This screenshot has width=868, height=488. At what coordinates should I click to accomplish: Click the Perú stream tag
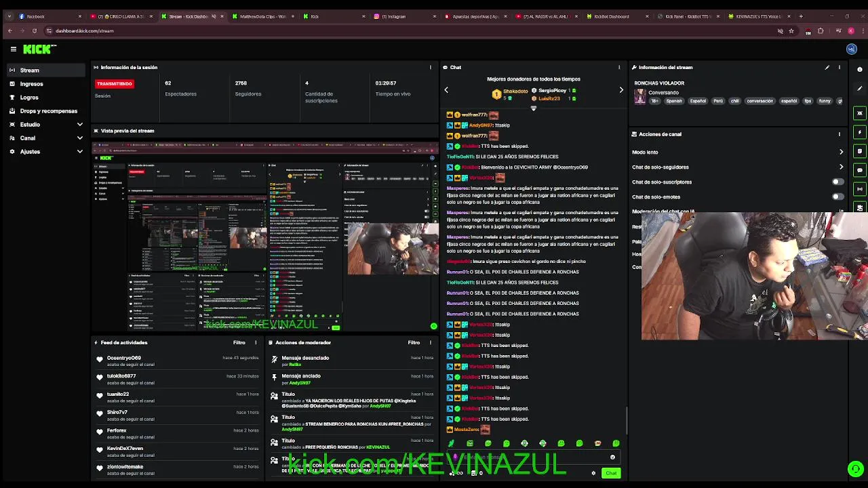(x=717, y=101)
